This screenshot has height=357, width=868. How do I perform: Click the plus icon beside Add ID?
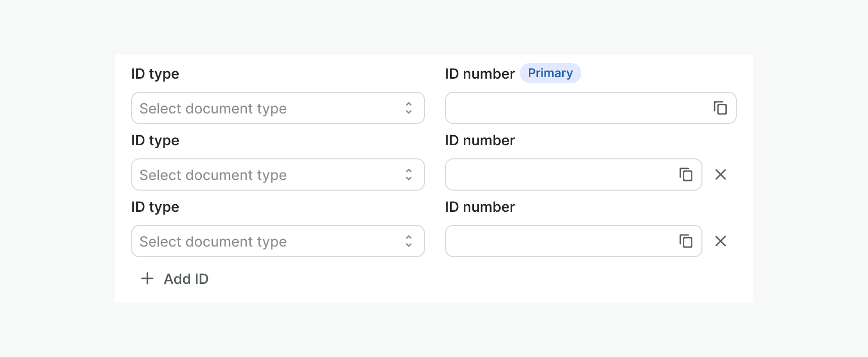coord(147,278)
